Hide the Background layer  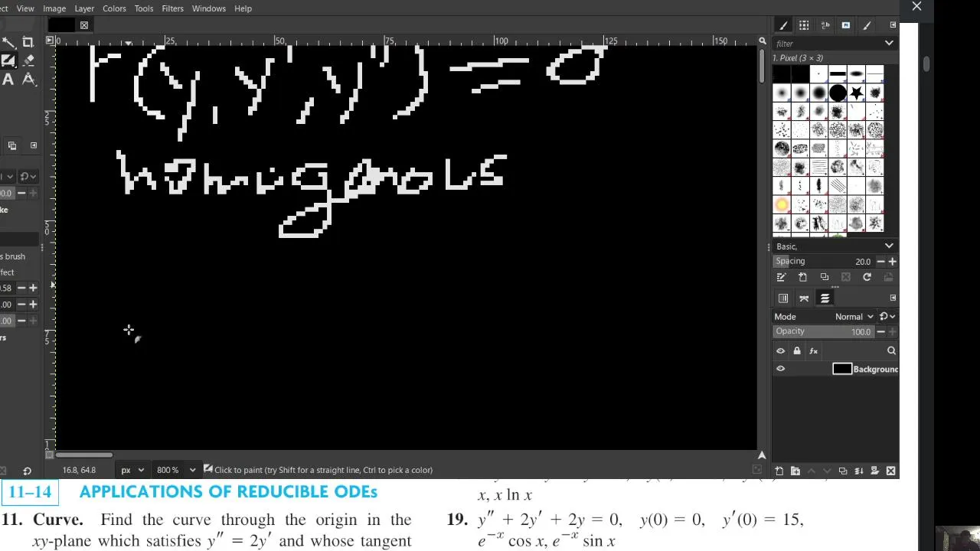coord(781,369)
